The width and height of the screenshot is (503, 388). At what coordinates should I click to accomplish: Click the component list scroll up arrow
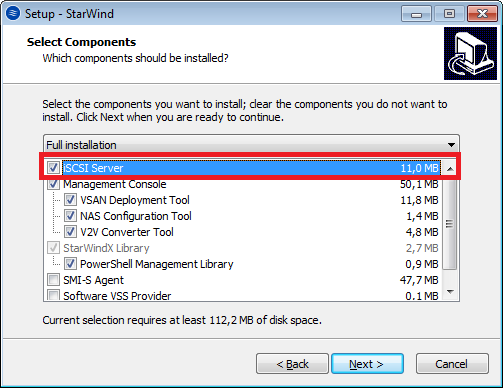pos(450,169)
